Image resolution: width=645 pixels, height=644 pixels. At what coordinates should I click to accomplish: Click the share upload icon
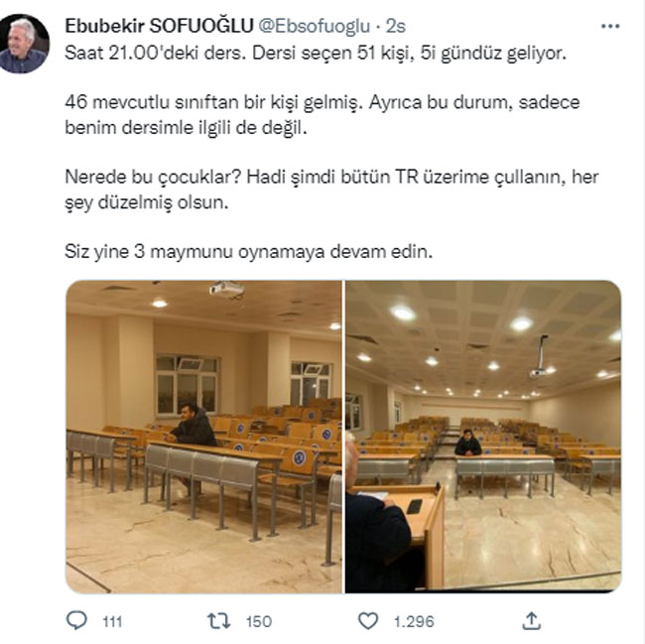531,620
